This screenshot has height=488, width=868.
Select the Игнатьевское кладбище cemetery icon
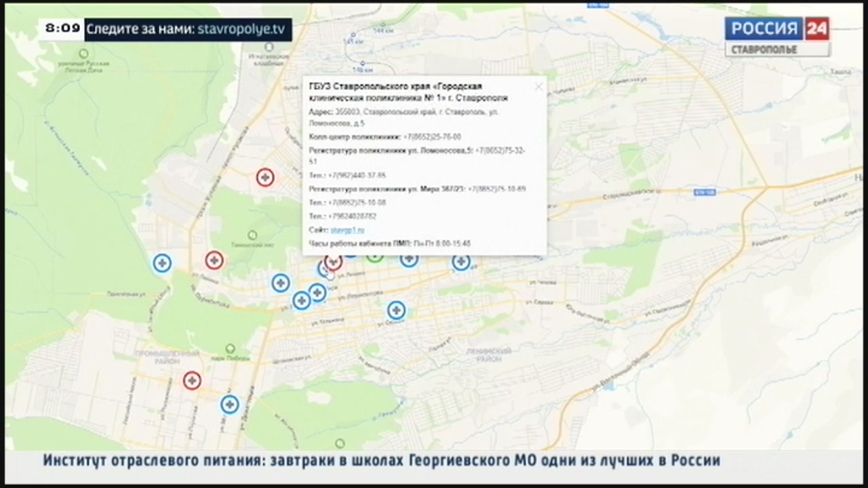(269, 47)
